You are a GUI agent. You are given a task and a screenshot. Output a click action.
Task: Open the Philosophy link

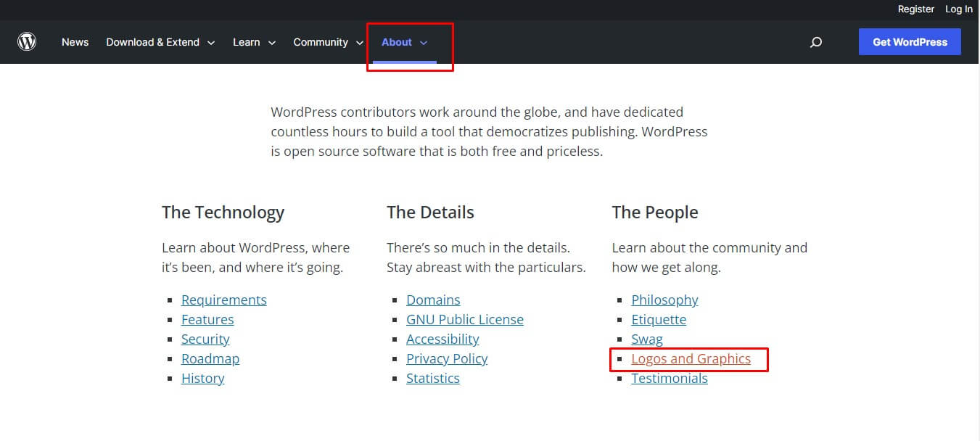coord(665,300)
